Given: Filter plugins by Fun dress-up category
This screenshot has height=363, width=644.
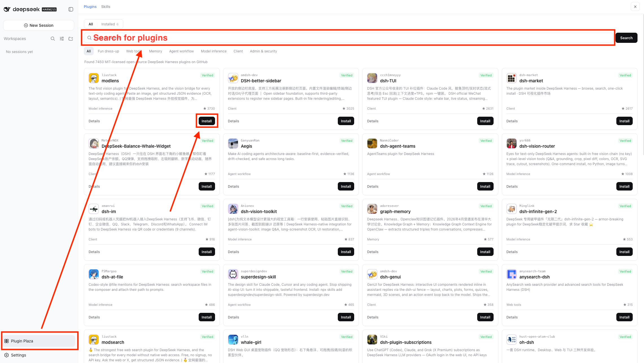Looking at the screenshot, I should pos(108,51).
